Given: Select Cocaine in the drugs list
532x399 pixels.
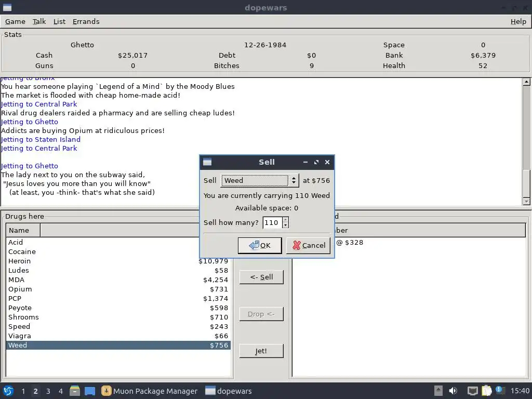Looking at the screenshot, I should pyautogui.click(x=118, y=252).
